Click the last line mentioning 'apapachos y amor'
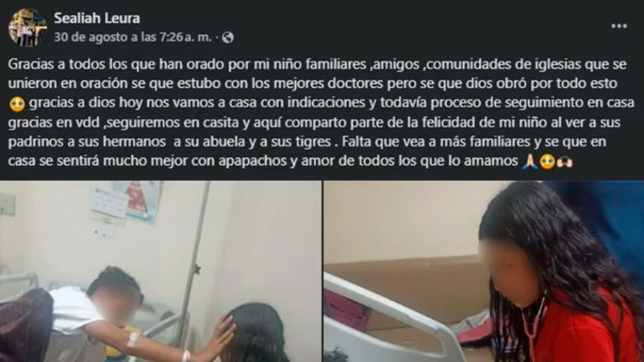 click(290, 161)
